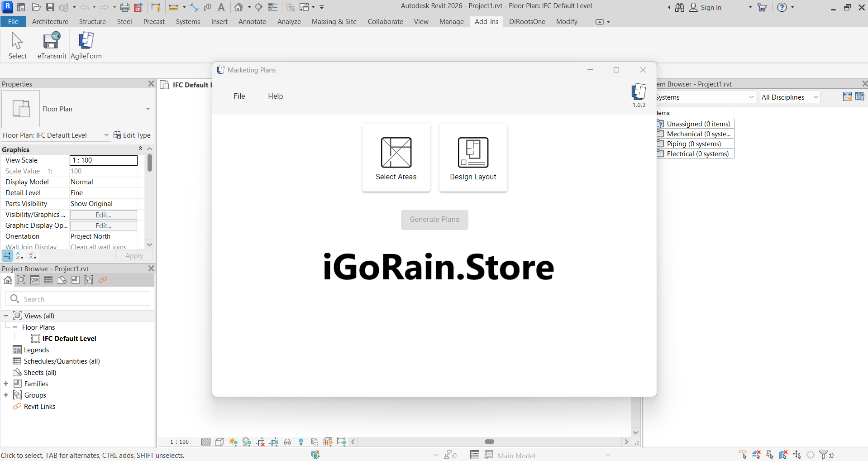Switch to the Architecture ribbon tab

tap(50, 22)
